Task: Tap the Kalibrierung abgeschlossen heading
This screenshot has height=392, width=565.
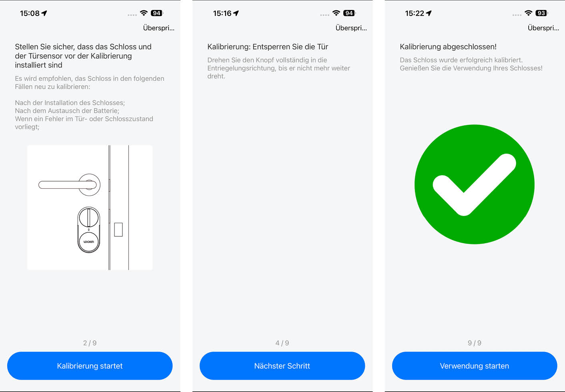Action: coord(448,47)
